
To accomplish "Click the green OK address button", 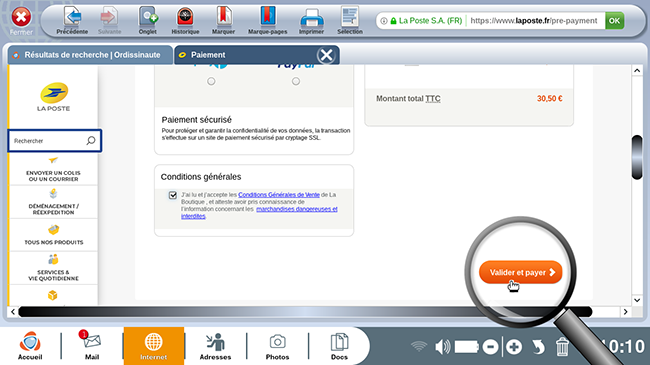I will click(x=614, y=20).
